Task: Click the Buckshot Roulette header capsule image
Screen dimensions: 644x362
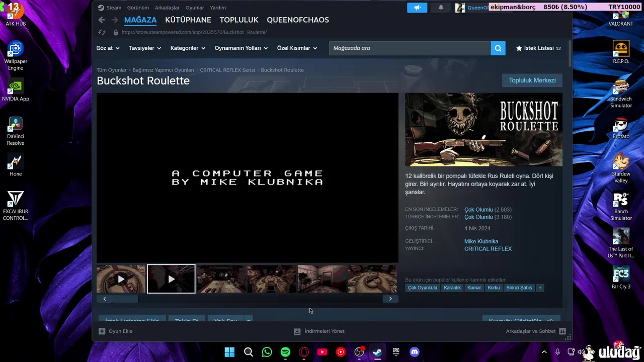Action: [x=484, y=130]
